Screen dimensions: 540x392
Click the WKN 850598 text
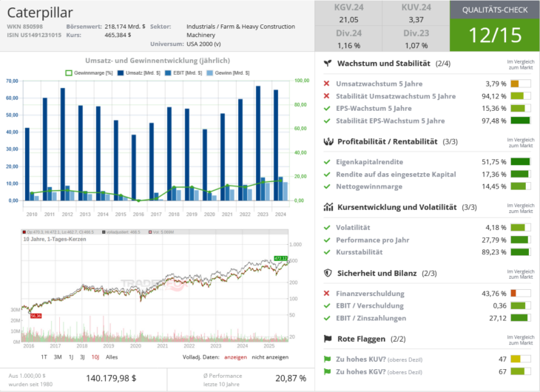coord(25,26)
